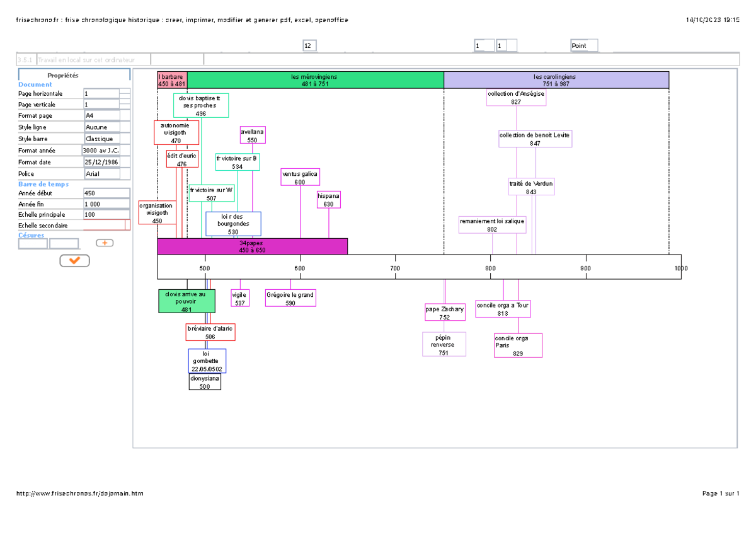This screenshot has width=756, height=535.
Task: Select the les carolingiens purple period bar
Action: [556, 80]
